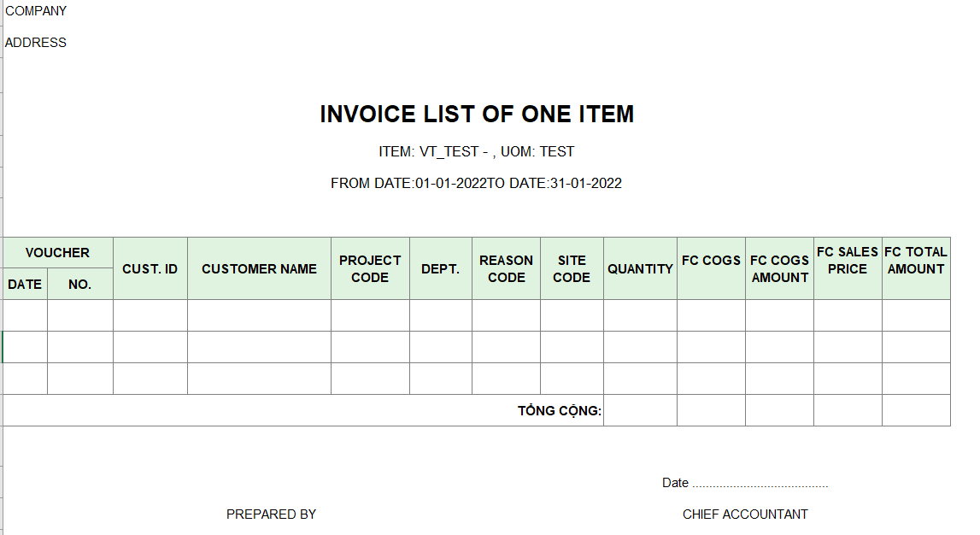
Task: Click the FC SALES PRICE header cell
Action: point(848,268)
